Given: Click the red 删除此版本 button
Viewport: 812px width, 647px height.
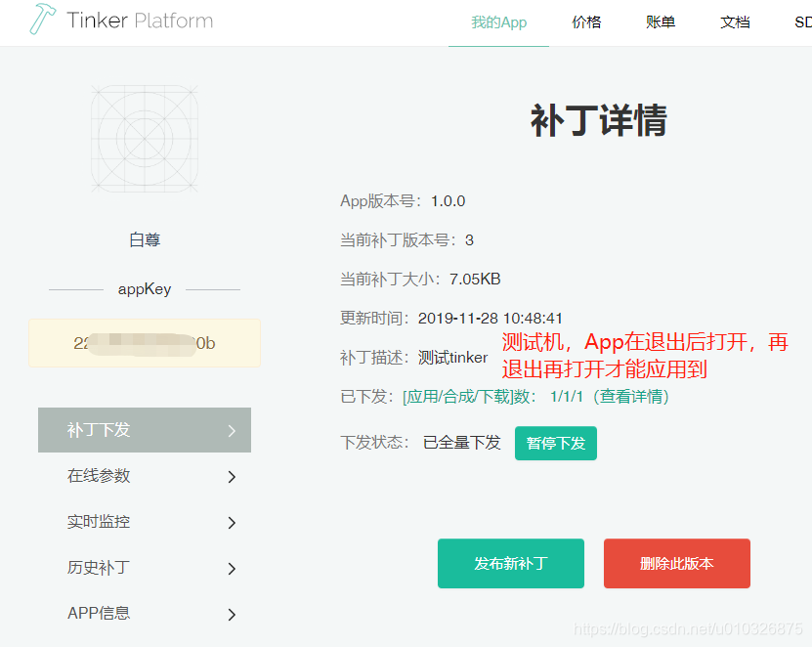Looking at the screenshot, I should (x=677, y=563).
